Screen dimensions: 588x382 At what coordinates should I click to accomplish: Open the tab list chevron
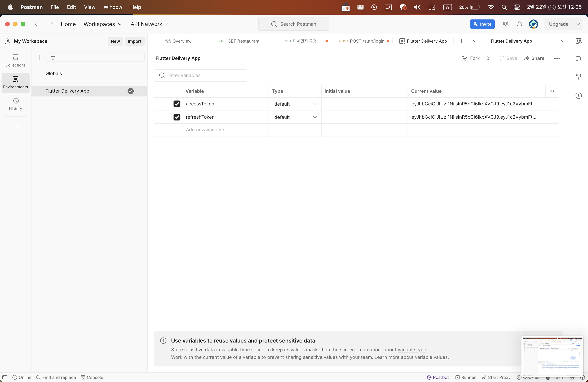(x=475, y=41)
